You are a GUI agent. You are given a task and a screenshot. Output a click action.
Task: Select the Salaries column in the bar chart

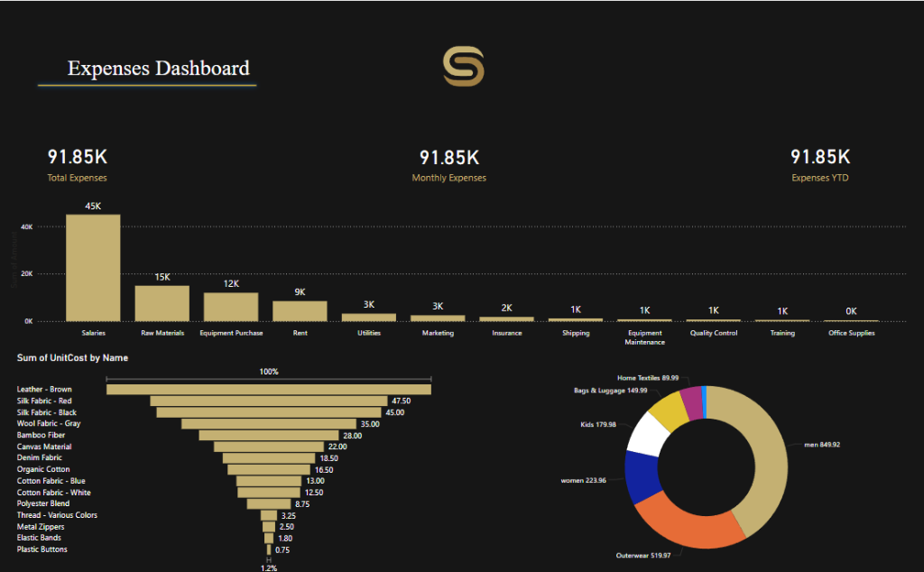tap(92, 266)
